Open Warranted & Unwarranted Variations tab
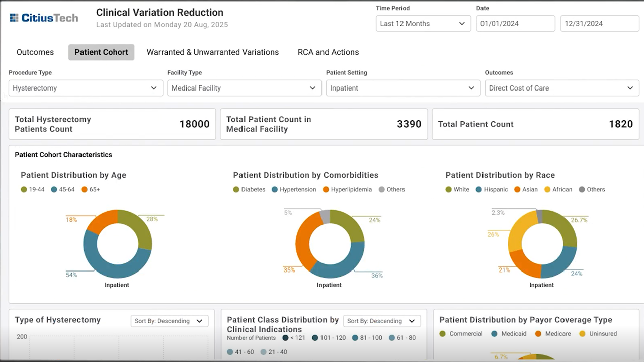 213,52
